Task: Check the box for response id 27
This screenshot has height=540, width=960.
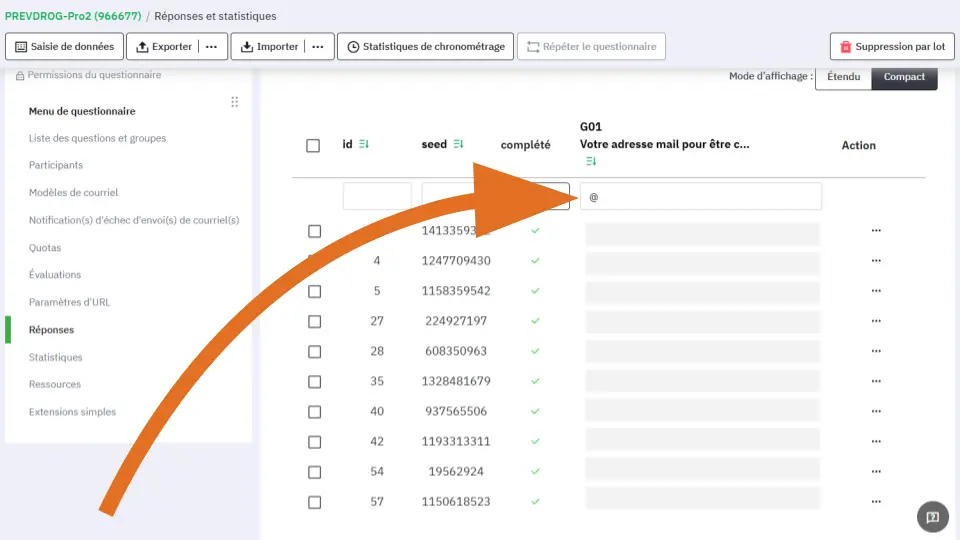Action: tap(314, 321)
